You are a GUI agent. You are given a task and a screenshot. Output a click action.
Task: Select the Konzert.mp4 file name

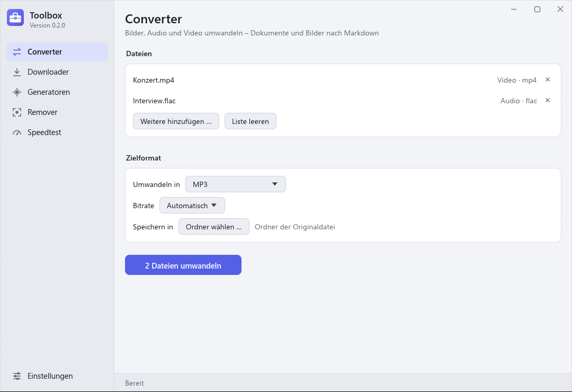pos(154,80)
